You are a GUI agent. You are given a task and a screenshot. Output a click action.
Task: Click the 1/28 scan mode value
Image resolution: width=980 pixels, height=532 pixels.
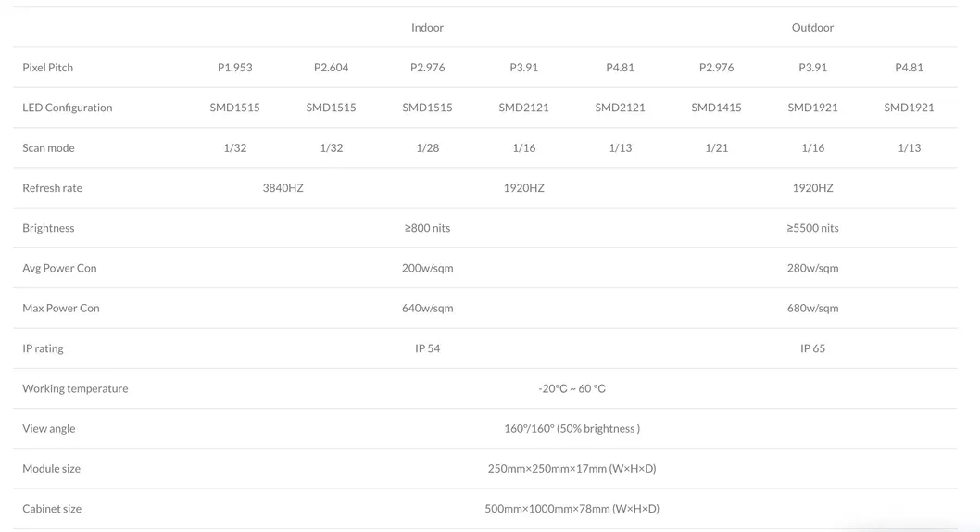[x=427, y=148]
